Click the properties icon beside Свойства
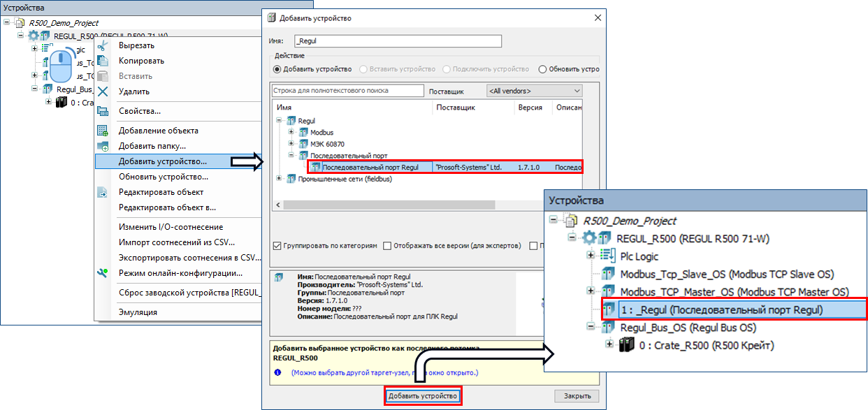Screen dimensions: 868x410 click(103, 111)
